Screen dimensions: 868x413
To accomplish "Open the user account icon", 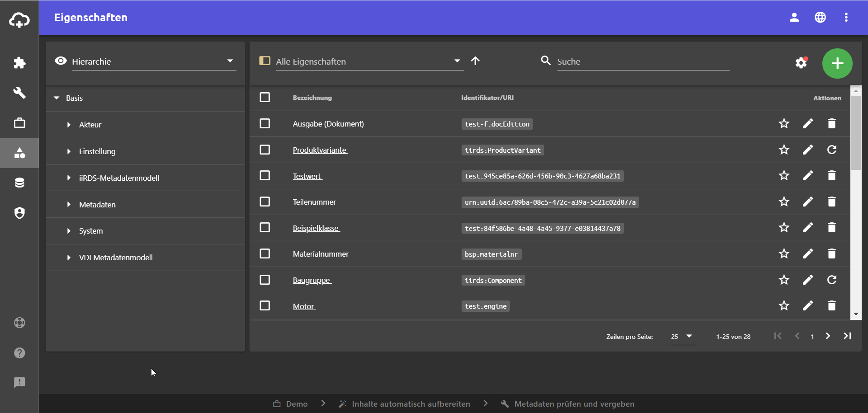I will [x=794, y=17].
